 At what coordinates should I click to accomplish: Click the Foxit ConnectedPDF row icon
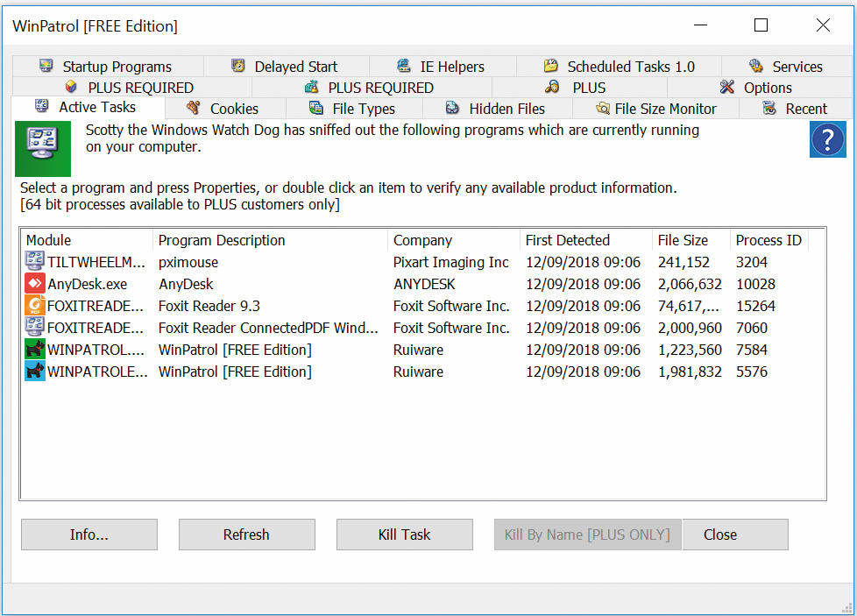pos(34,327)
